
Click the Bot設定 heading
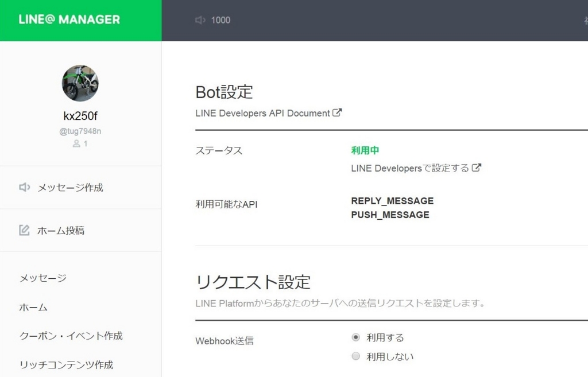[x=225, y=92]
